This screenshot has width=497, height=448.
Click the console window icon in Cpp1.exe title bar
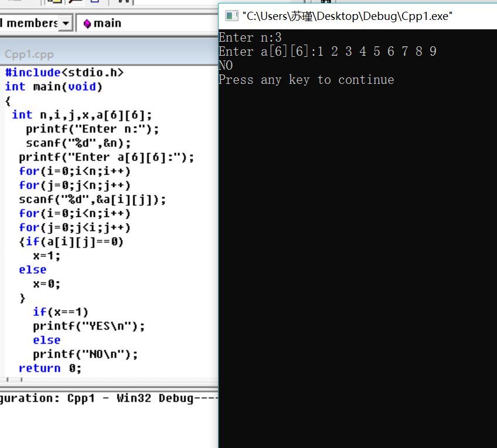coord(232,15)
